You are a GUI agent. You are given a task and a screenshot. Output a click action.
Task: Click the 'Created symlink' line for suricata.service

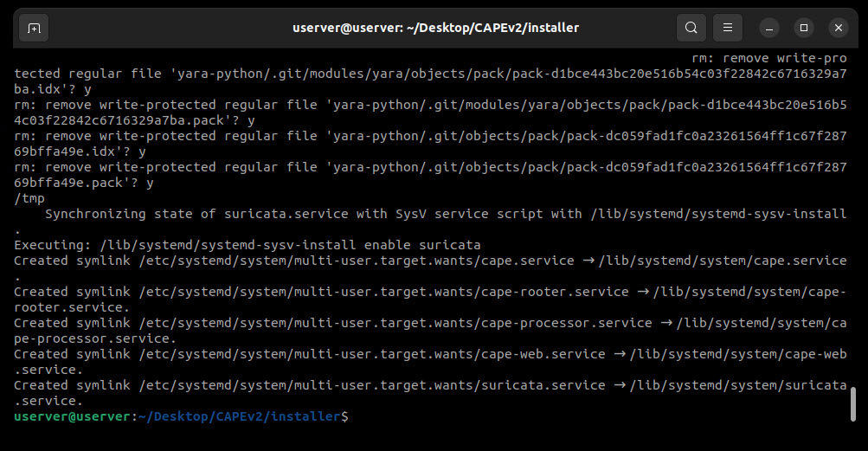click(430, 385)
